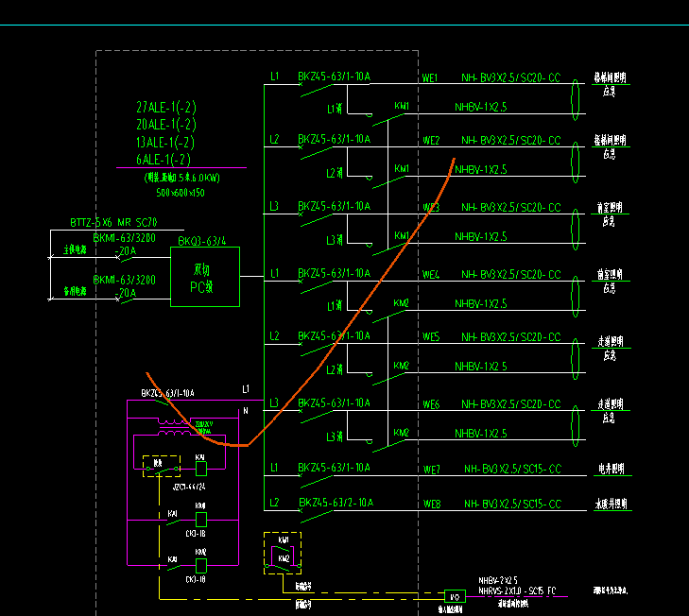Select the 13ALE-1(-2) panel label
This screenshot has height=616, width=689.
pyautogui.click(x=165, y=142)
